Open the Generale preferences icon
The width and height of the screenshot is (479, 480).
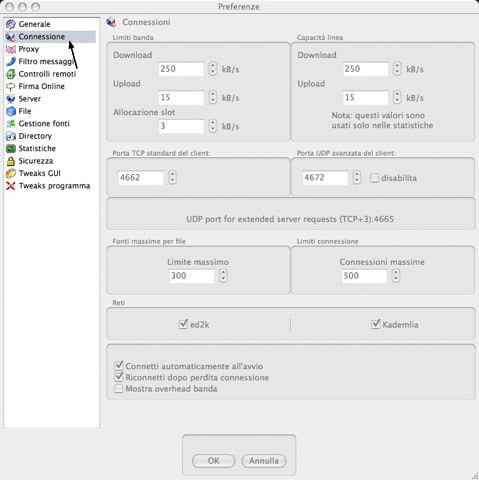coord(11,24)
